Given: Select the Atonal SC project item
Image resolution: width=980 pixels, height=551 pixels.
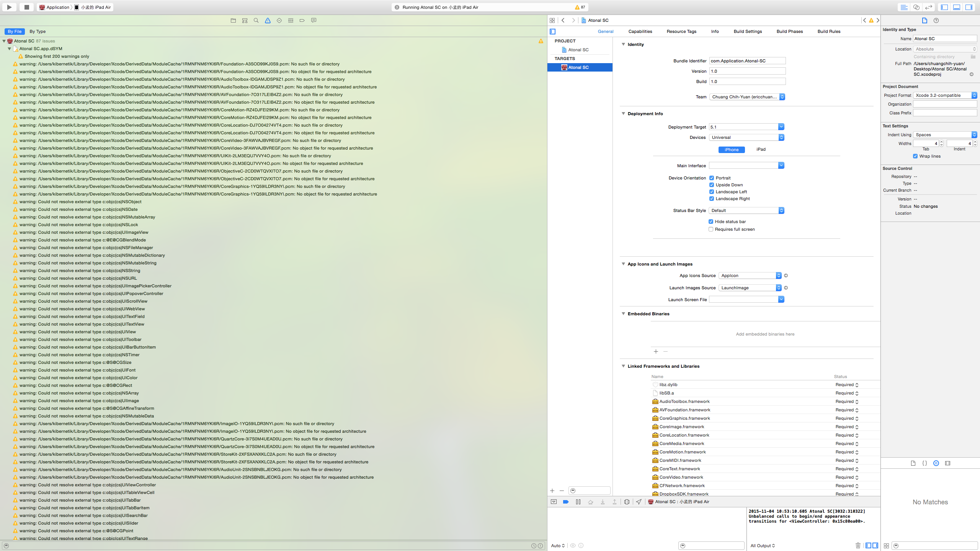Looking at the screenshot, I should pyautogui.click(x=578, y=50).
